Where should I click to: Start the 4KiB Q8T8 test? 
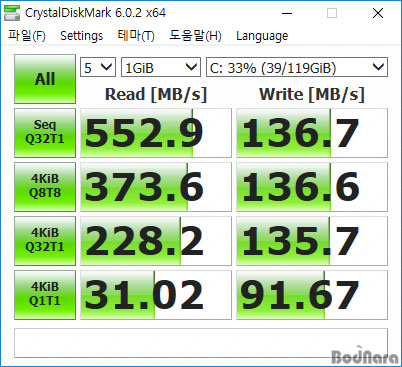tap(45, 187)
